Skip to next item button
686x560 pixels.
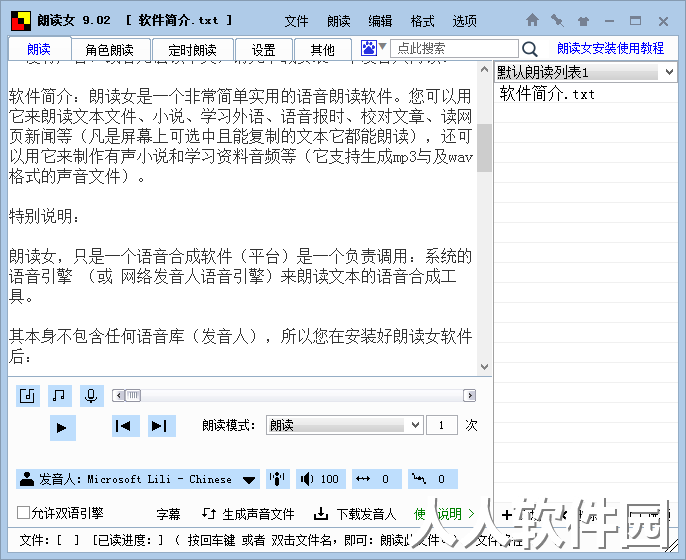pos(161,426)
